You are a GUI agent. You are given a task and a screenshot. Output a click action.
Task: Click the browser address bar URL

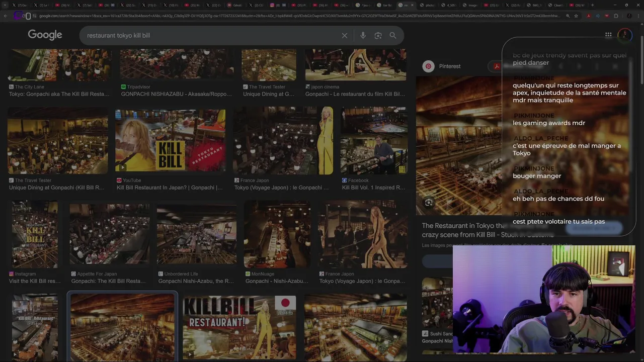point(299,16)
